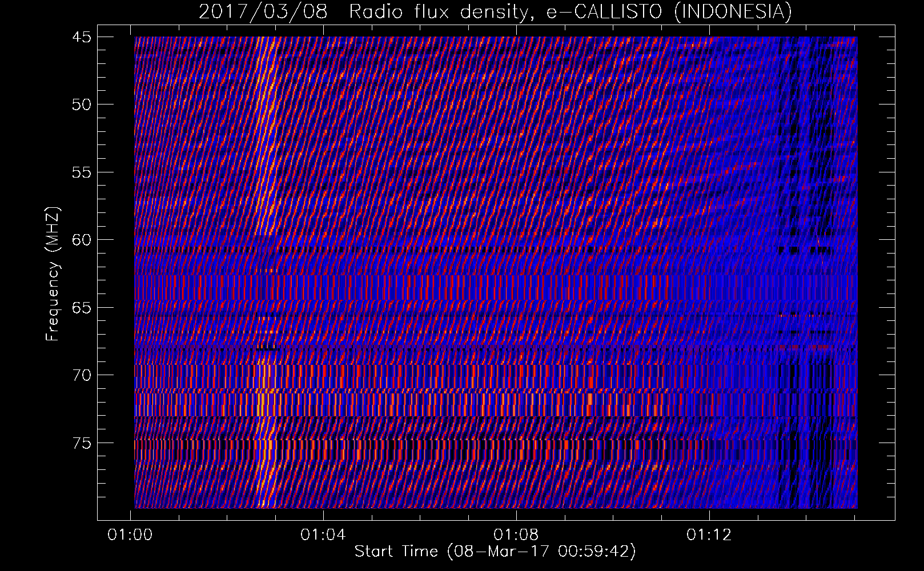Click the 50 frequency tick label

coord(81,104)
